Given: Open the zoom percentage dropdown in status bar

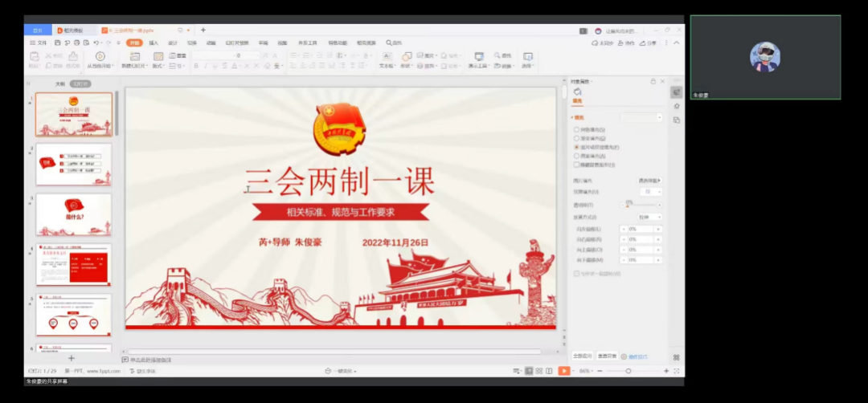Looking at the screenshot, I should [586, 371].
